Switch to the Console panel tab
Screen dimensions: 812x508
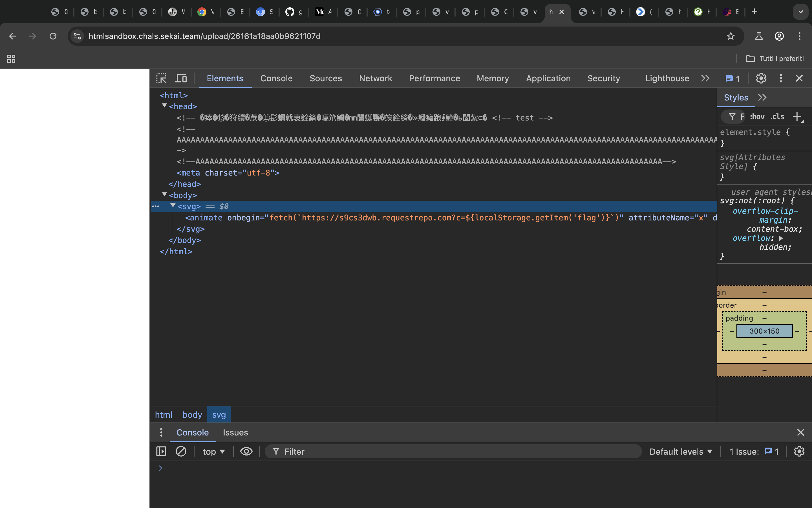[276, 78]
